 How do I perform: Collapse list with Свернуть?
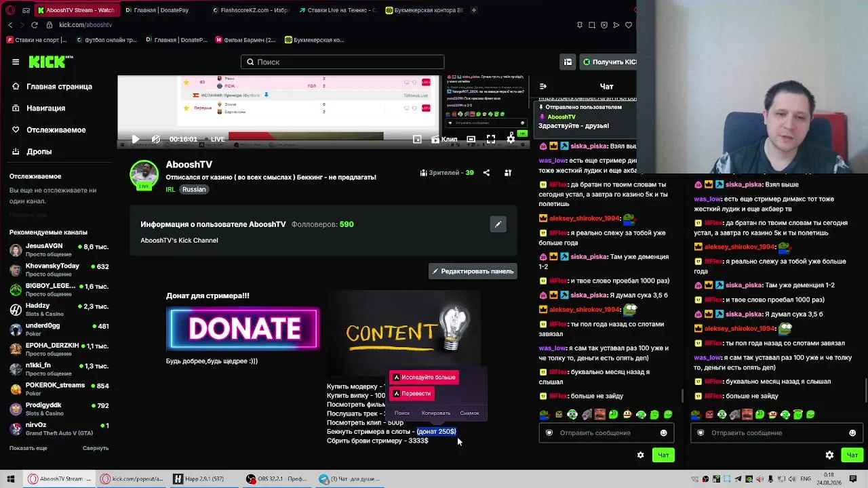96,448
